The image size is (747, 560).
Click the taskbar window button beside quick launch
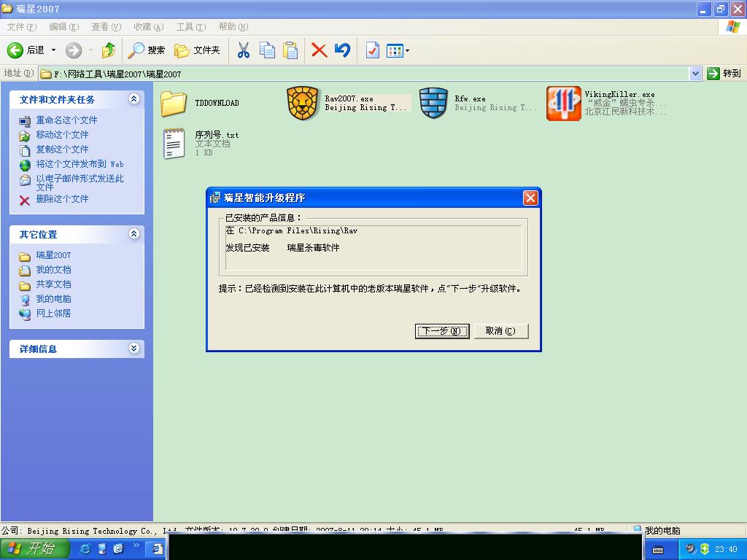click(155, 550)
